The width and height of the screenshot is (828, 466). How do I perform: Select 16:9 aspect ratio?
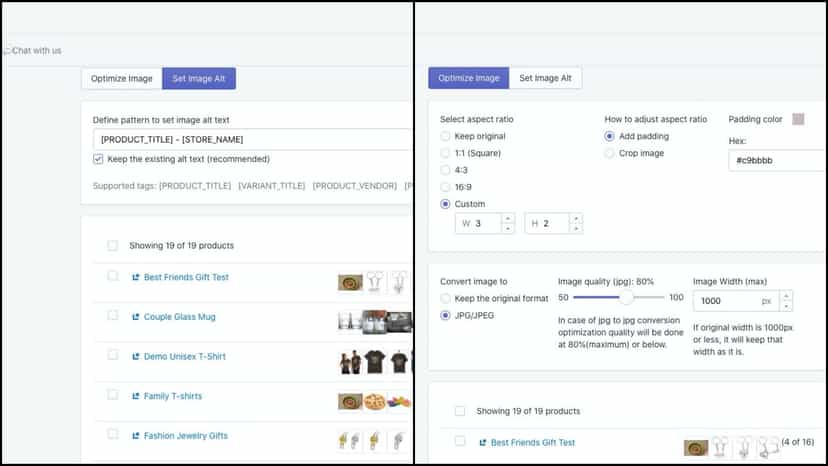click(445, 187)
